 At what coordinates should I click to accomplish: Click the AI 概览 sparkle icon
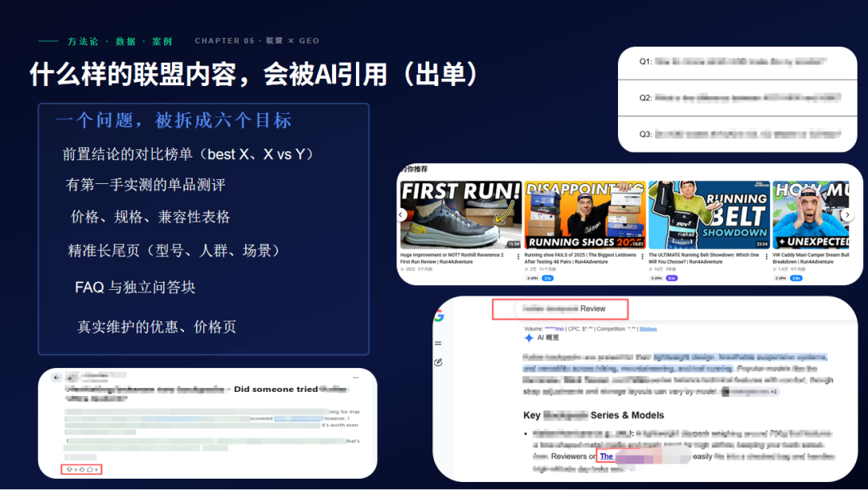click(529, 337)
